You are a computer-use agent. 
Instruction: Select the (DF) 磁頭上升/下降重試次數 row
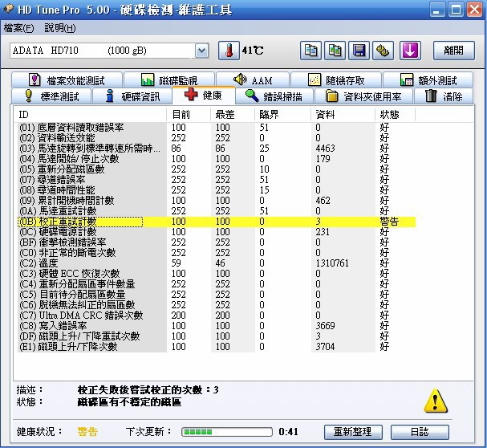216,336
